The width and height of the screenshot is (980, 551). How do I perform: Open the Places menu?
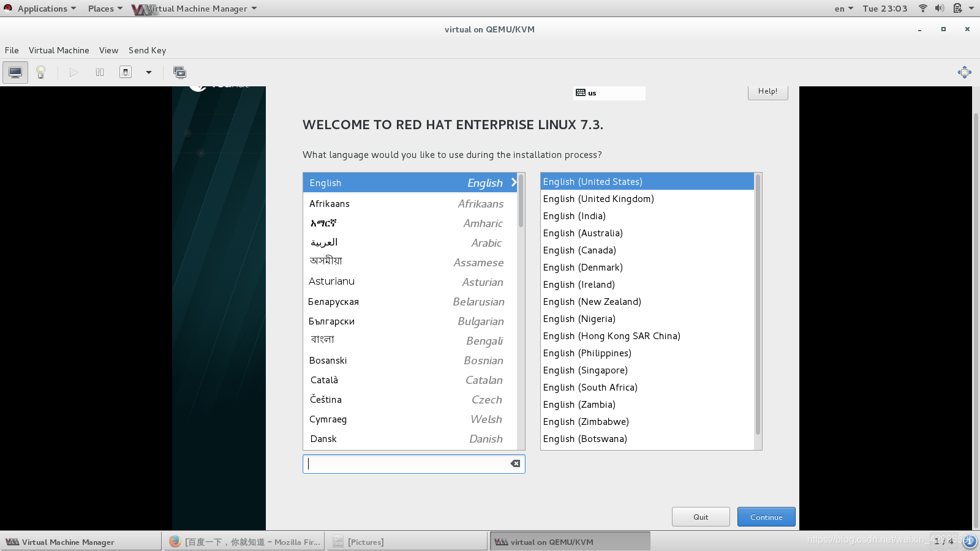[105, 9]
